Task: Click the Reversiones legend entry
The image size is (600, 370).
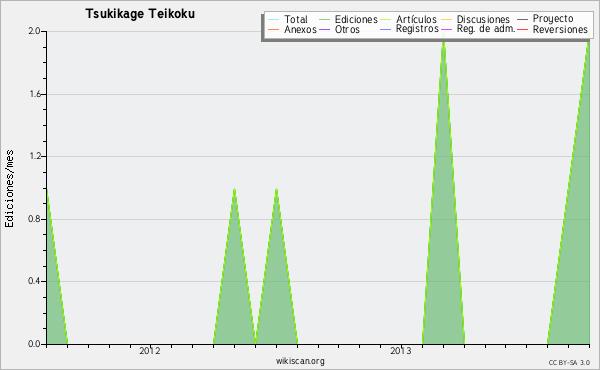Action: tap(560, 29)
